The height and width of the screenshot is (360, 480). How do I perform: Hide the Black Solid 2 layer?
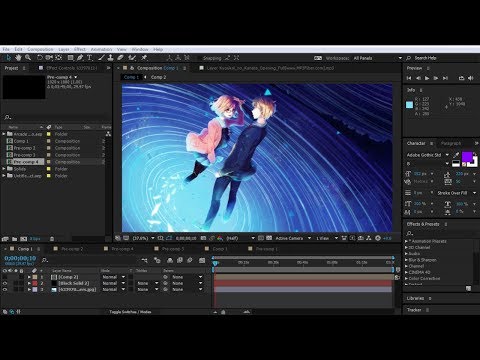(x=5, y=283)
